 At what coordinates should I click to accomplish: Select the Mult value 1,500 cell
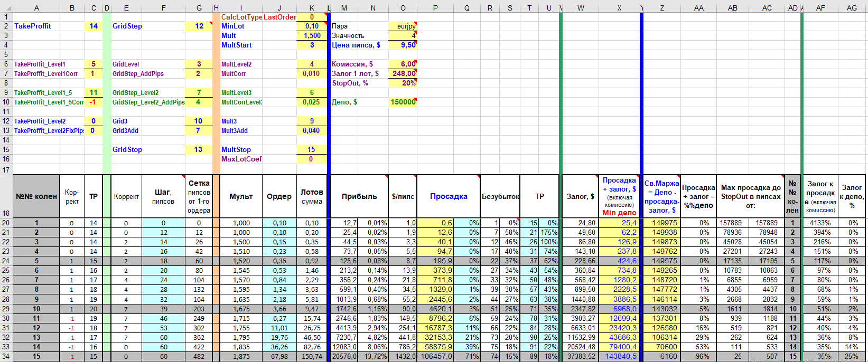312,35
